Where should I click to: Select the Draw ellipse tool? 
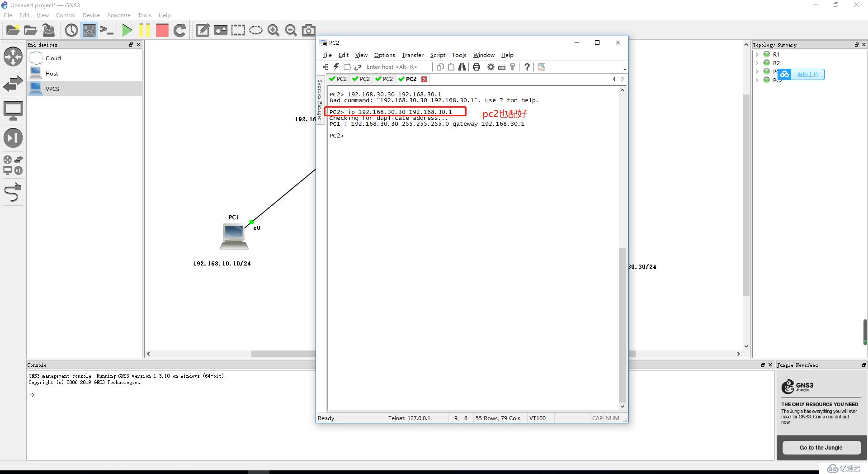[x=256, y=30]
